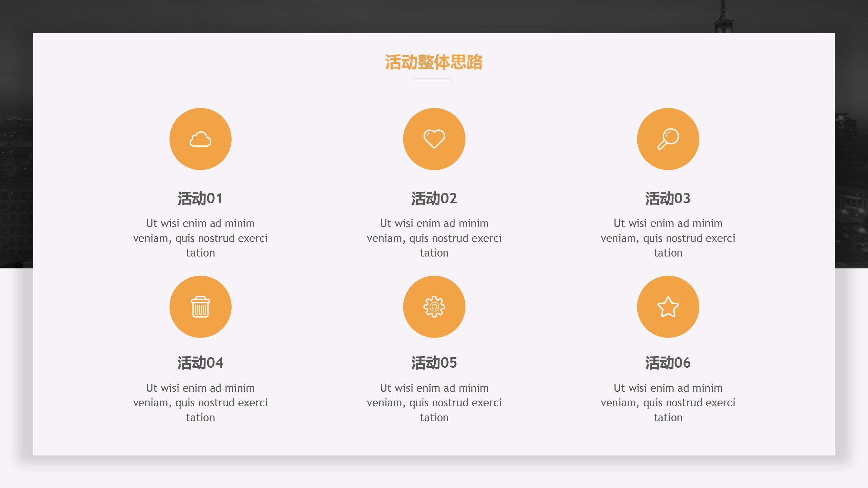Image resolution: width=868 pixels, height=488 pixels.
Task: Select the trash can icon above 活动04
Action: click(x=200, y=306)
